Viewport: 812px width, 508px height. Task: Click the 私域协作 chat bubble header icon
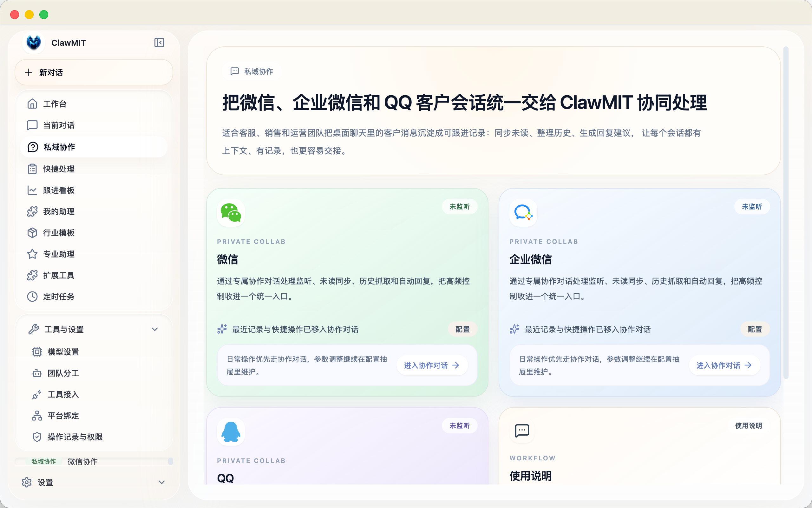(234, 71)
